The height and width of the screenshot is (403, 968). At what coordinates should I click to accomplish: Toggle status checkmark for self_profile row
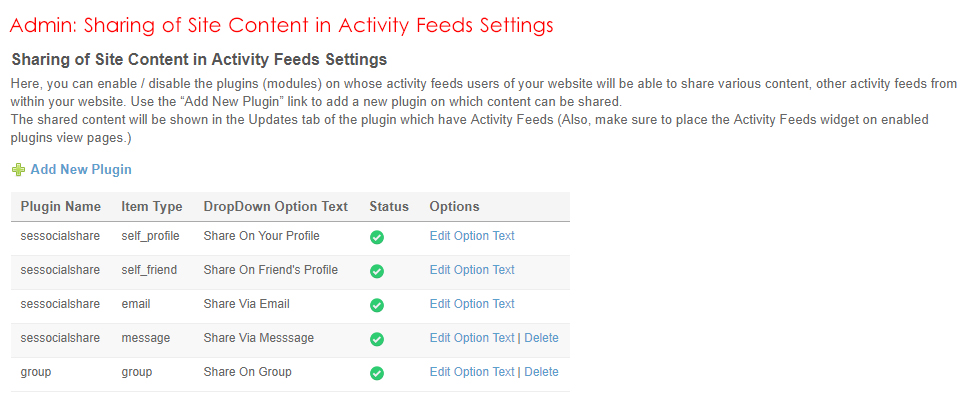pyautogui.click(x=377, y=237)
